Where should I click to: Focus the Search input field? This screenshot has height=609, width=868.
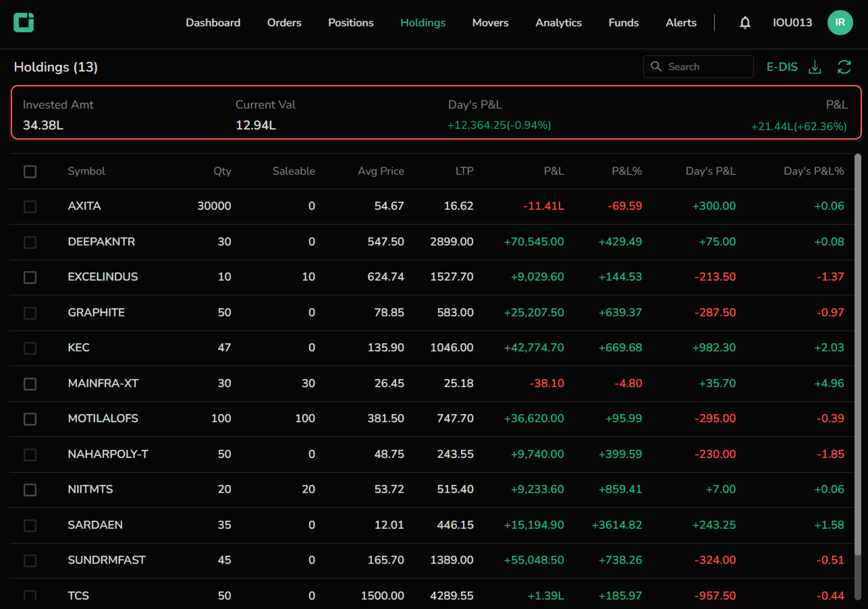698,67
